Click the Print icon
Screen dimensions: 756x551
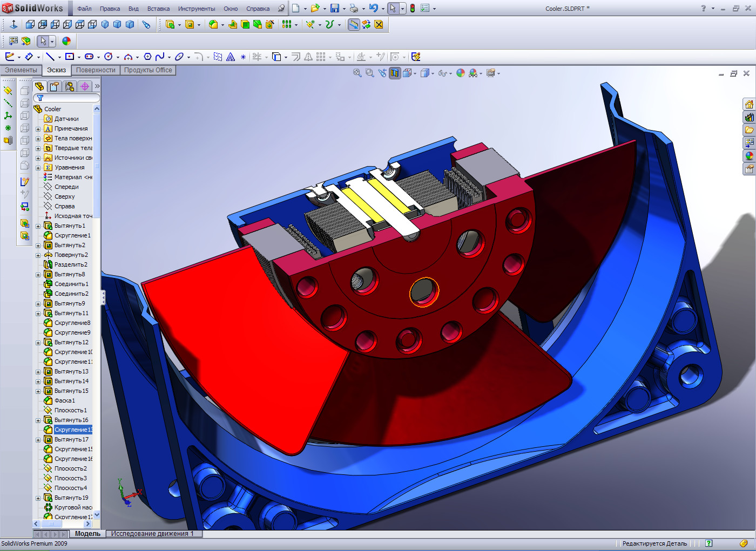(354, 8)
